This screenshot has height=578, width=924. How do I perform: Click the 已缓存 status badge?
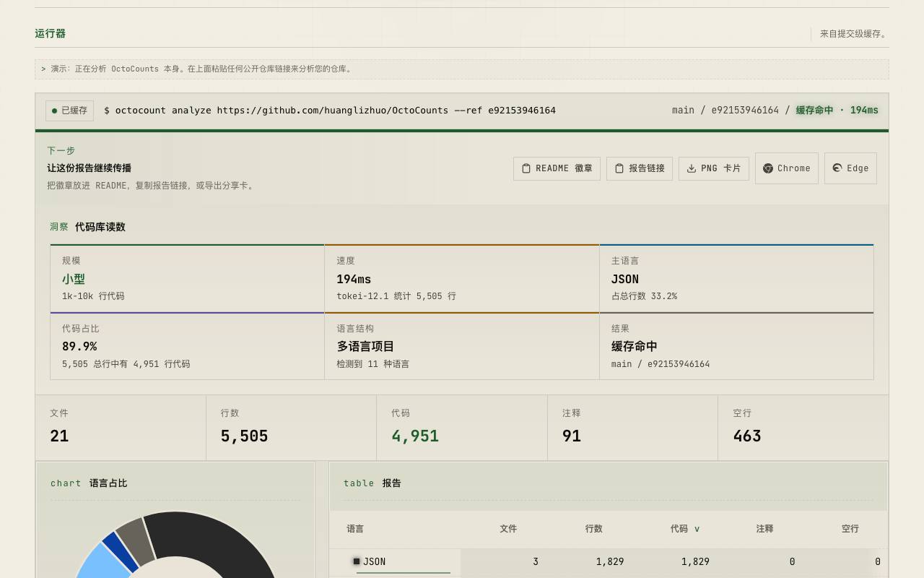[x=69, y=111]
